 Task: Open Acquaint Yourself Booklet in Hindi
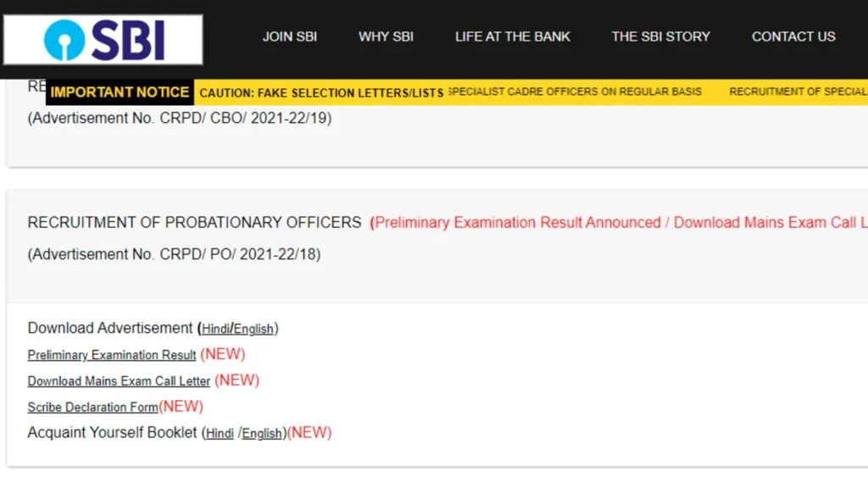(220, 434)
